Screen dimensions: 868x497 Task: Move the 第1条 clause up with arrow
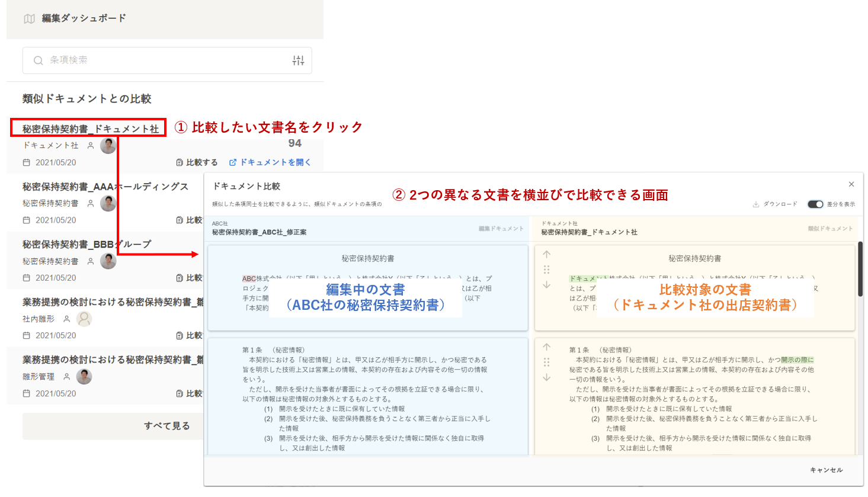546,347
